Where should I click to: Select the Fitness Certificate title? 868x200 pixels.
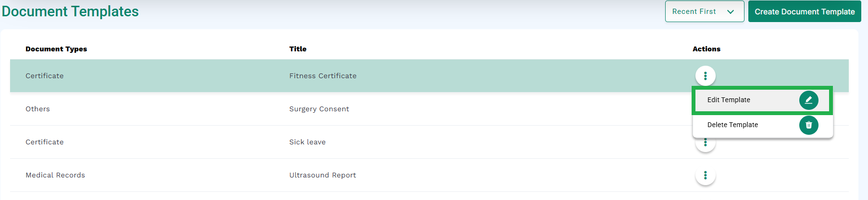[323, 76]
